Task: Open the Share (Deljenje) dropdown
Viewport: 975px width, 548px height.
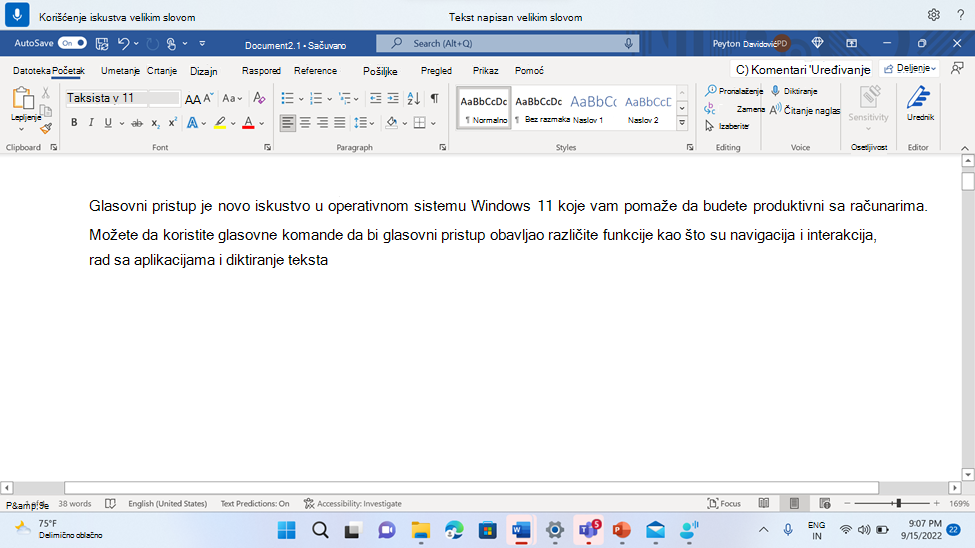Action: click(909, 68)
